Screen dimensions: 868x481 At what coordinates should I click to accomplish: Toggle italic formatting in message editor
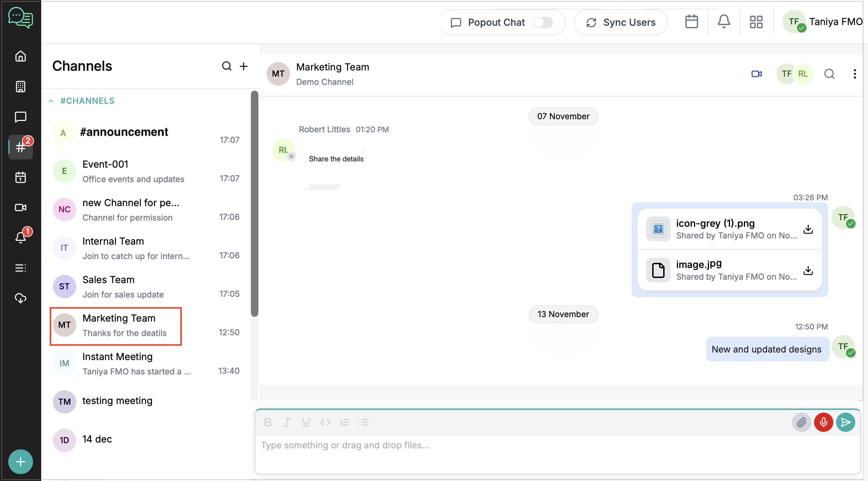287,422
